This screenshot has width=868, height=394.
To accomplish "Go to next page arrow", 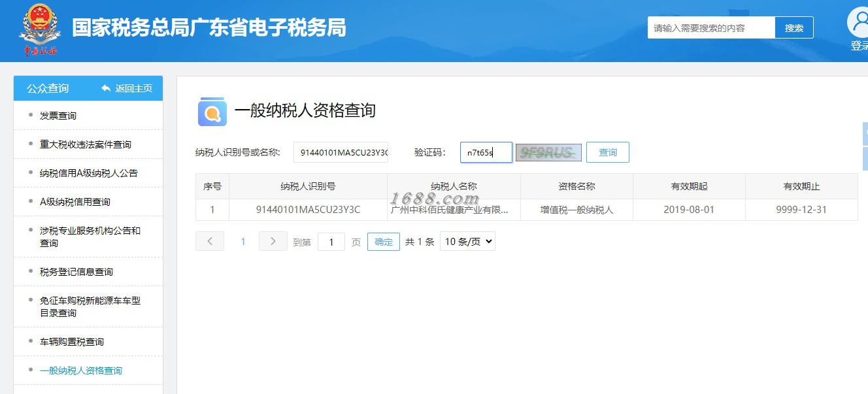I will (273, 241).
